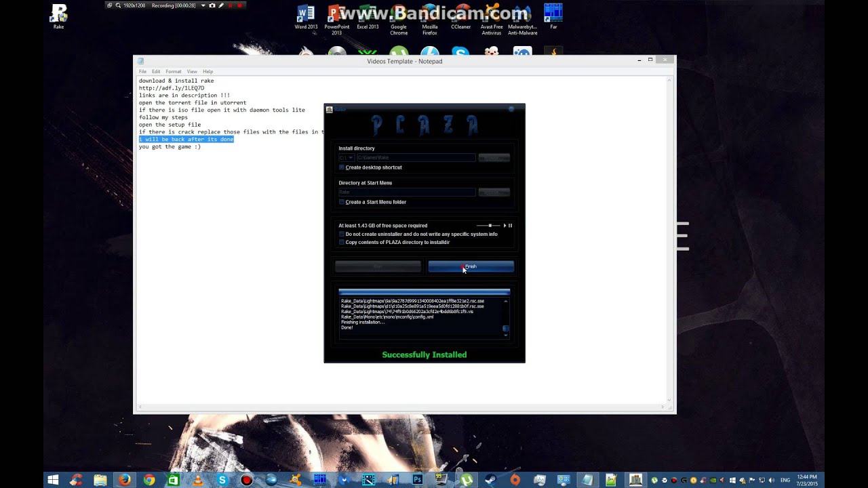868x488 pixels.
Task: Open the Excel 2013 desktop icon
Action: coord(368,16)
